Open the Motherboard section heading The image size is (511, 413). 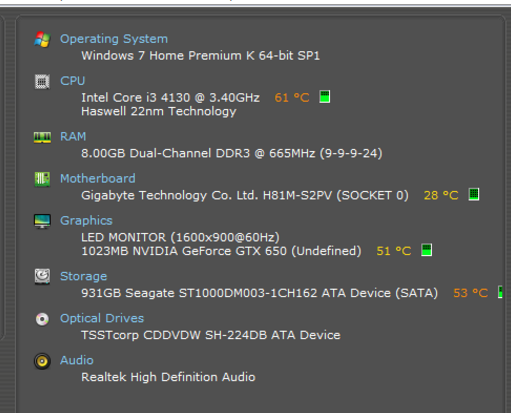(98, 179)
